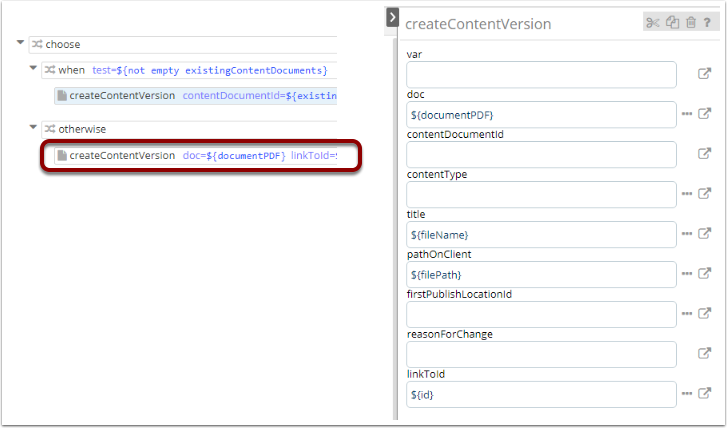Click the trash delete icon in panel header

689,23
